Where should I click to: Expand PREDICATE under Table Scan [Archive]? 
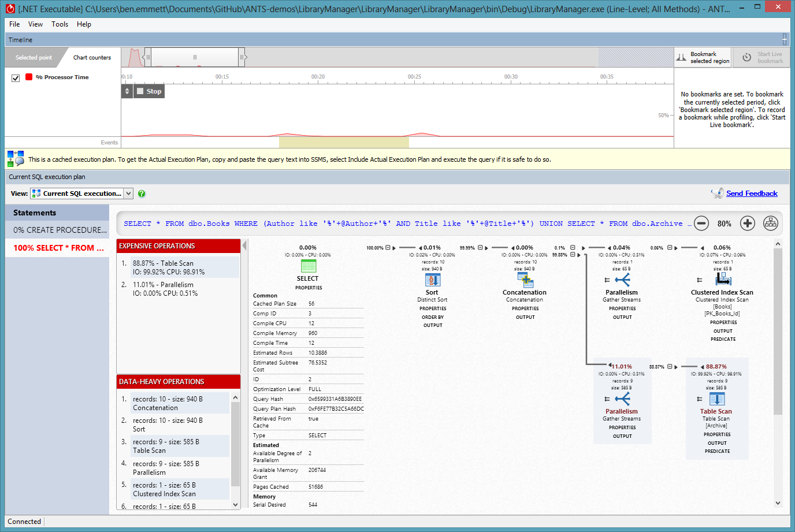coord(718,451)
